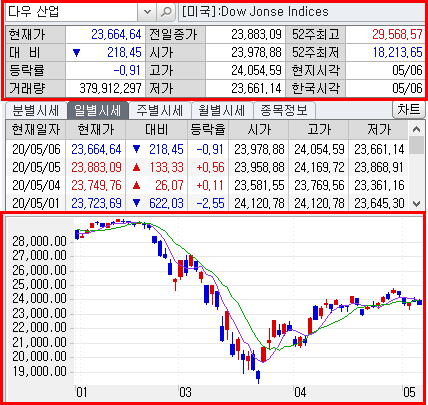Click the daily table scrollbar thumb

coord(417,146)
